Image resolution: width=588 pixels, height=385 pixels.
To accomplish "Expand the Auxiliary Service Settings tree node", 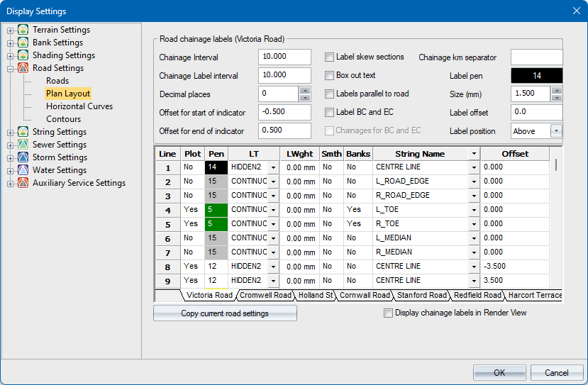I will pos(10,183).
